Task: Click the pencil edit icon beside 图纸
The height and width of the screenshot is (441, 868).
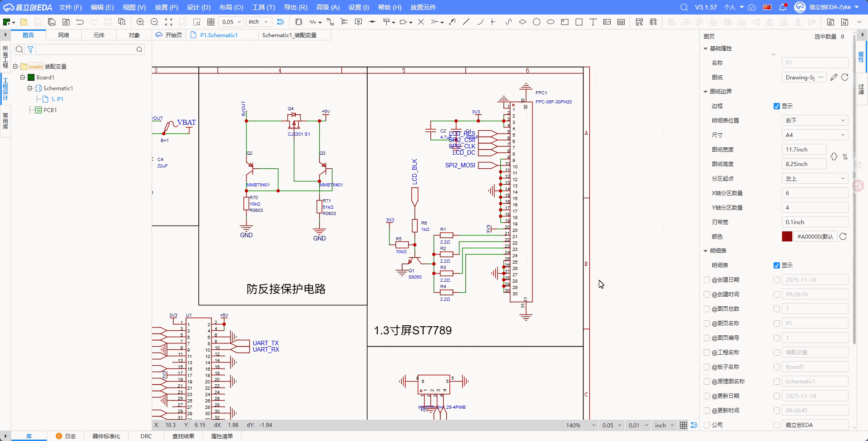Action: (x=833, y=78)
